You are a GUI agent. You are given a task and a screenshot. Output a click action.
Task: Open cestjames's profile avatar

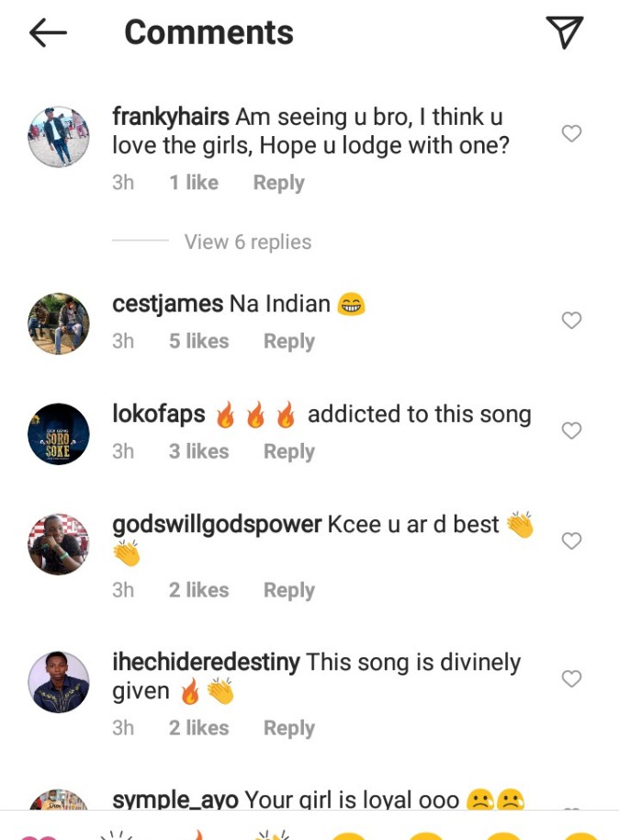click(x=59, y=324)
